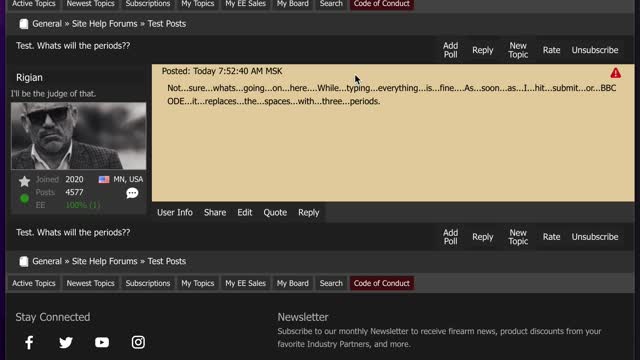Click Unsubscribe in the top topic bar
The image size is (640, 360).
click(x=595, y=50)
